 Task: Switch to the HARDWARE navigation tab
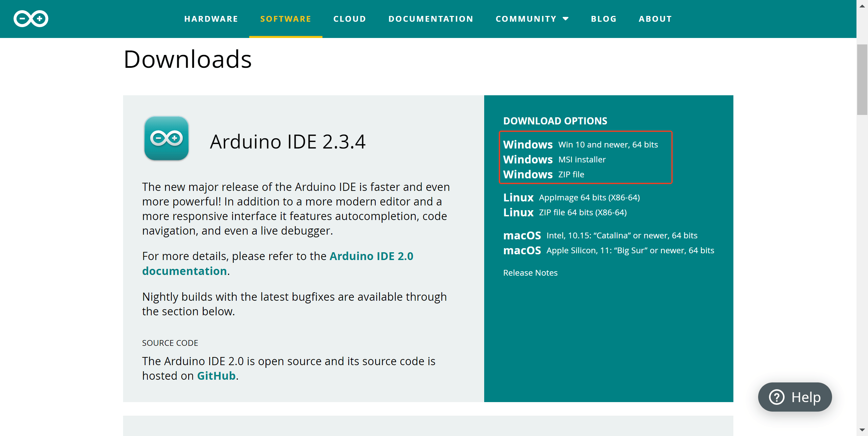tap(211, 19)
